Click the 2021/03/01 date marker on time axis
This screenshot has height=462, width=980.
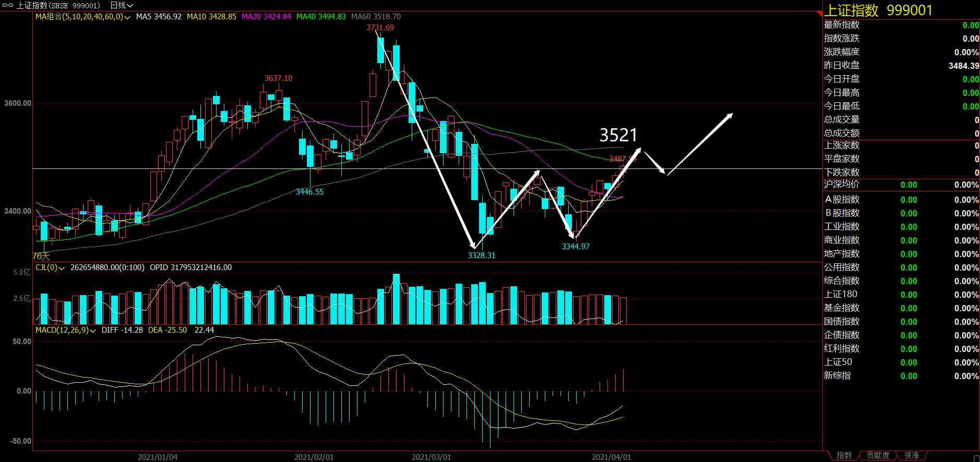tap(431, 457)
